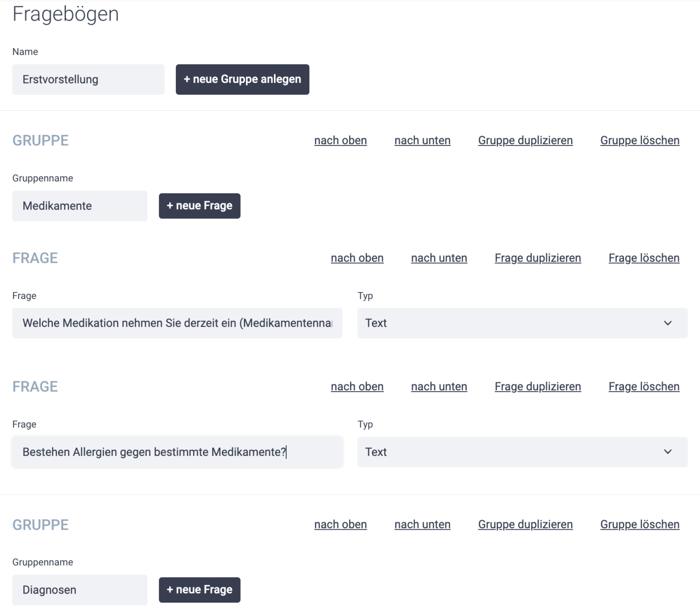
Task: Move the Medikamente group nach oben
Action: pyautogui.click(x=340, y=140)
